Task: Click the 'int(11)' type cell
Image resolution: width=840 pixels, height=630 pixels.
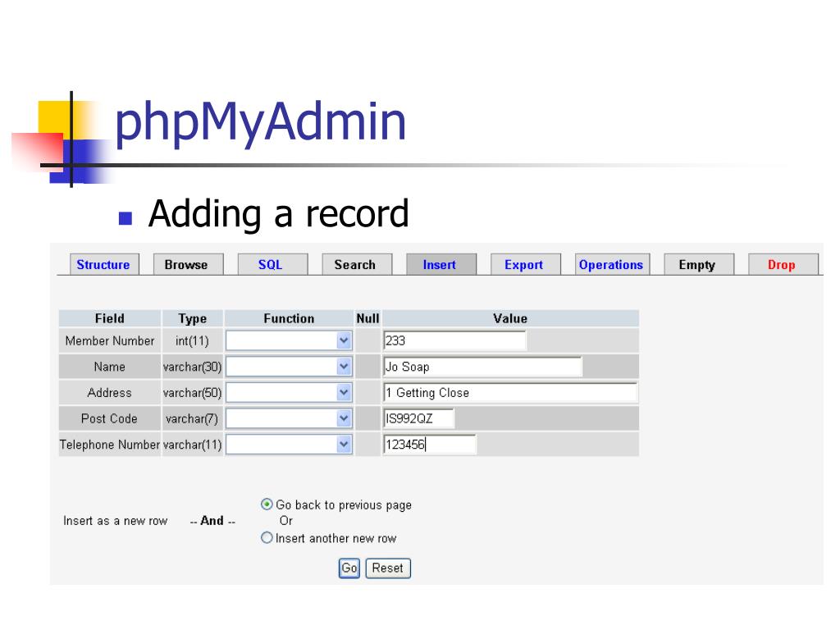Action: (192, 340)
